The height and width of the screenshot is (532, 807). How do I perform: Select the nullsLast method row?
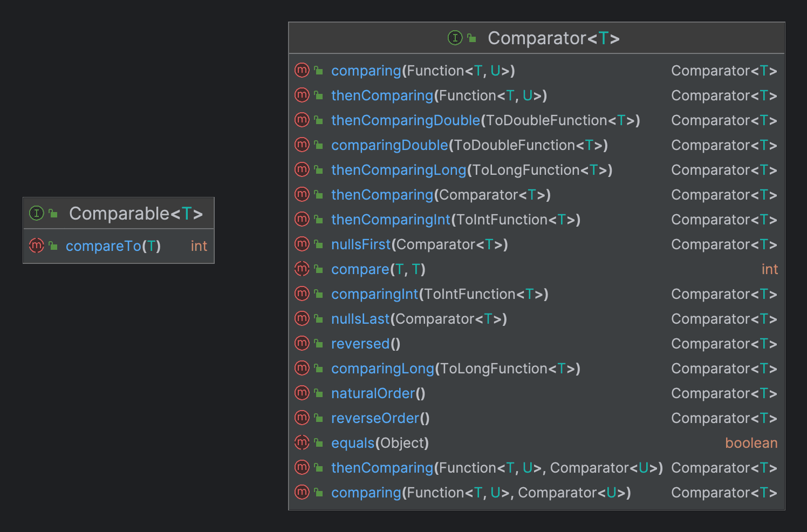click(x=419, y=319)
